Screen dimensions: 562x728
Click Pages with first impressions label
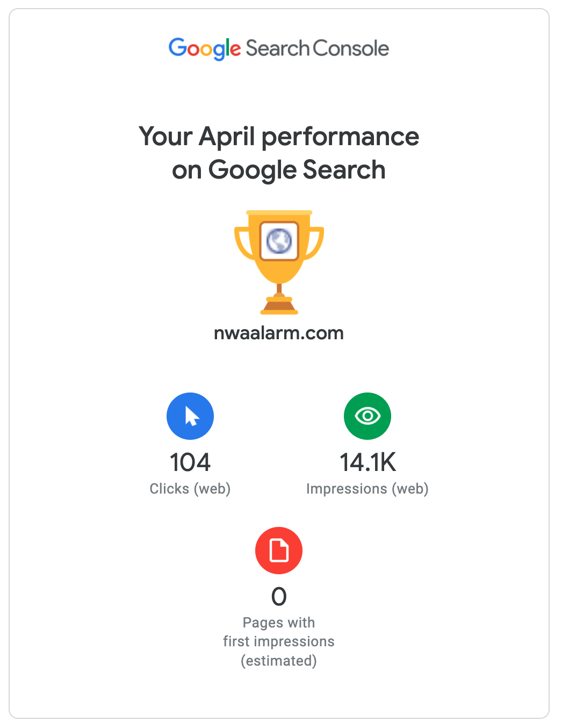coord(279,623)
